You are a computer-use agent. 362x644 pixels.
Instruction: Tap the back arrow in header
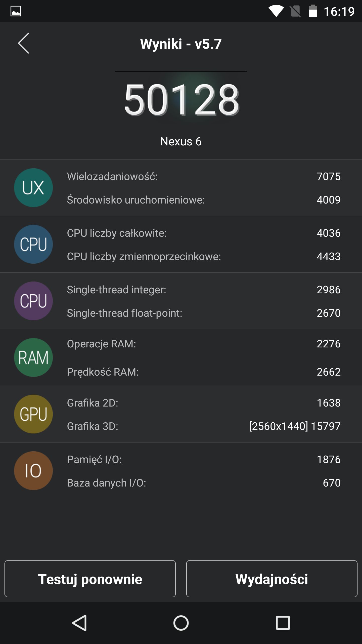(x=24, y=43)
